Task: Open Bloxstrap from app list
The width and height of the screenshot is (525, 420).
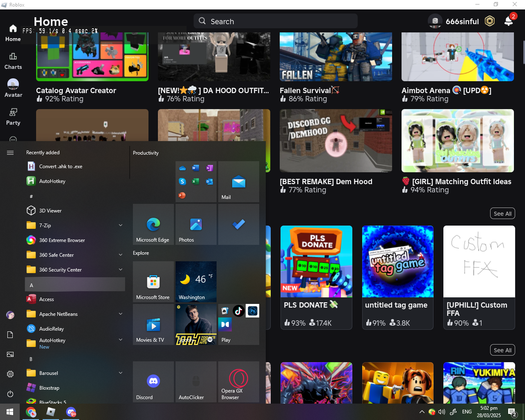Action: pos(75,388)
